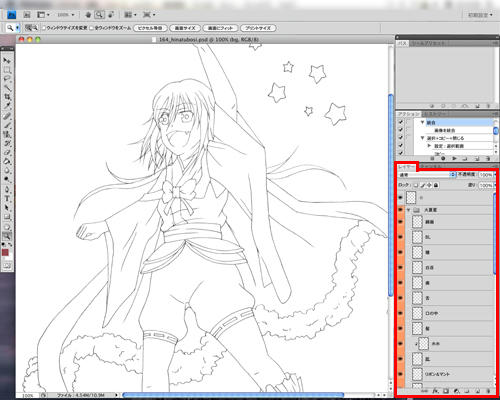Hide the 口の中 layer
This screenshot has height=400, width=500.
pos(400,313)
